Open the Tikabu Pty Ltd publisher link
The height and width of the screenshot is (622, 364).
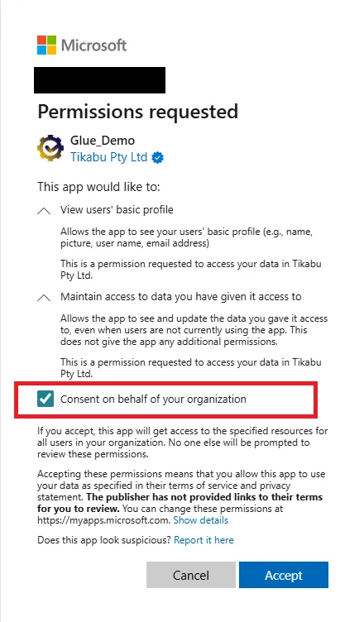coord(108,157)
